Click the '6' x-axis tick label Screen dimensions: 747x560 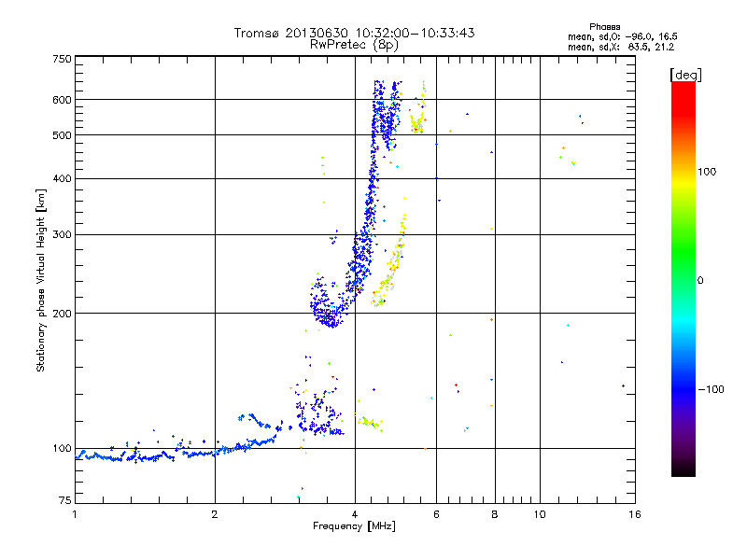click(x=436, y=514)
